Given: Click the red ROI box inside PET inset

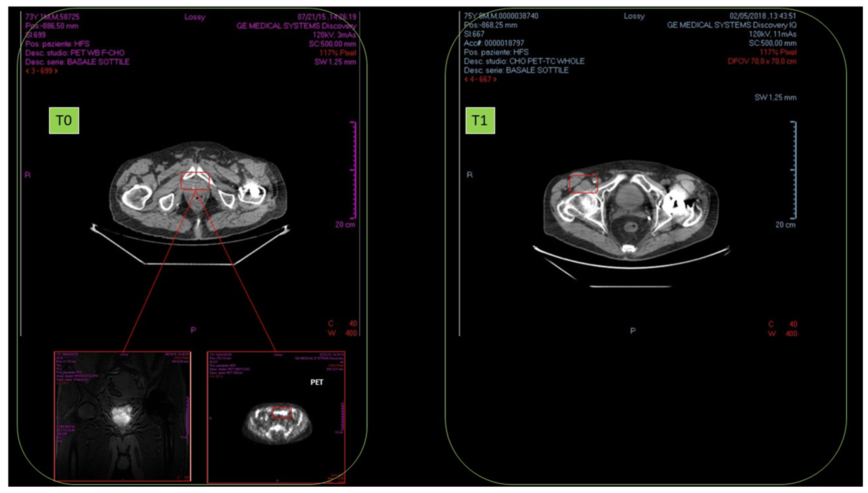Looking at the screenshot, I should pyautogui.click(x=282, y=413).
